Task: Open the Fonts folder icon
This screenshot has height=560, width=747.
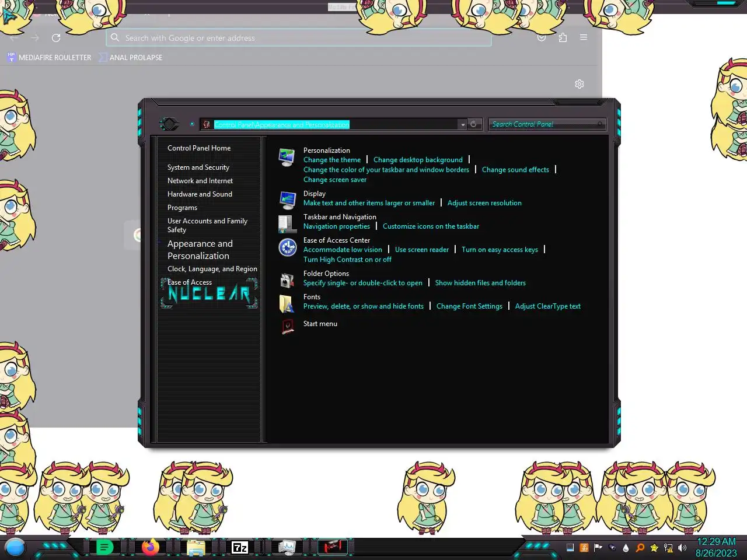Action: (x=287, y=304)
